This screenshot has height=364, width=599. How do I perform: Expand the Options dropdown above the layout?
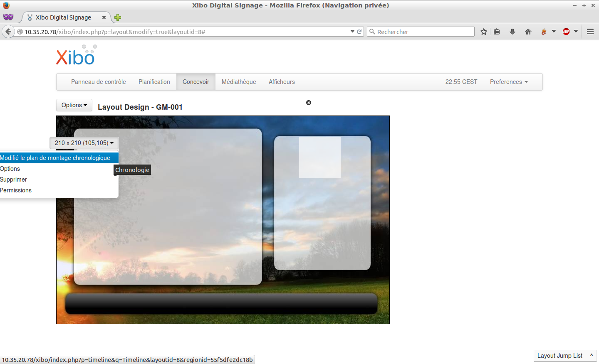(74, 105)
